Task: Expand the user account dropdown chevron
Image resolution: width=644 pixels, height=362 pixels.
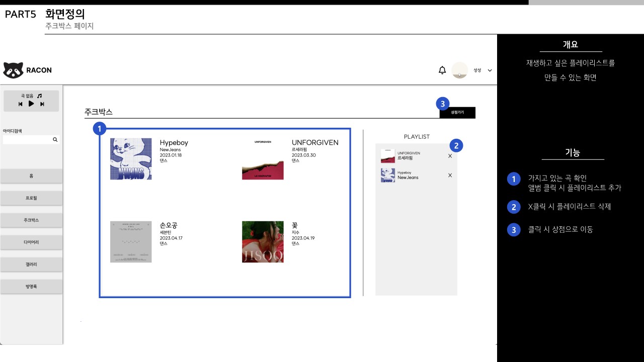Action: click(x=490, y=70)
